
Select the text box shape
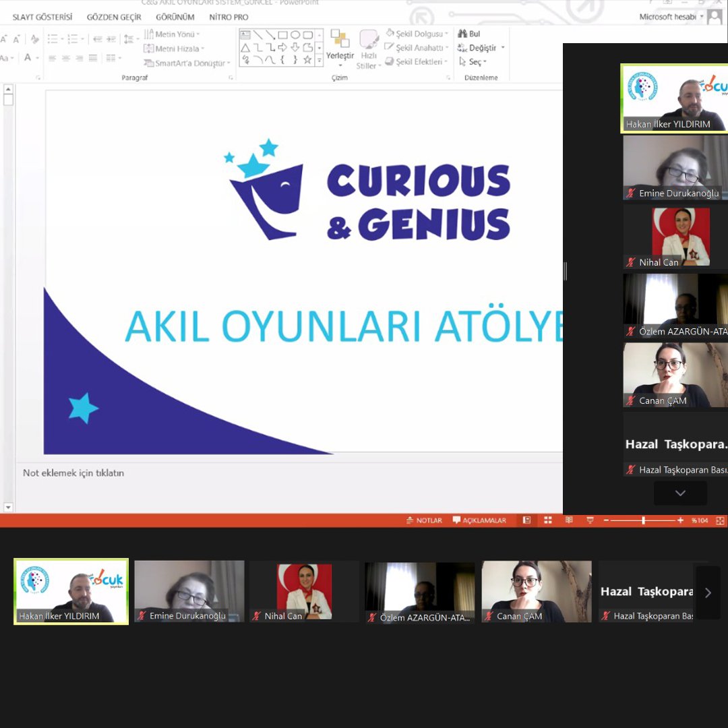(245, 35)
